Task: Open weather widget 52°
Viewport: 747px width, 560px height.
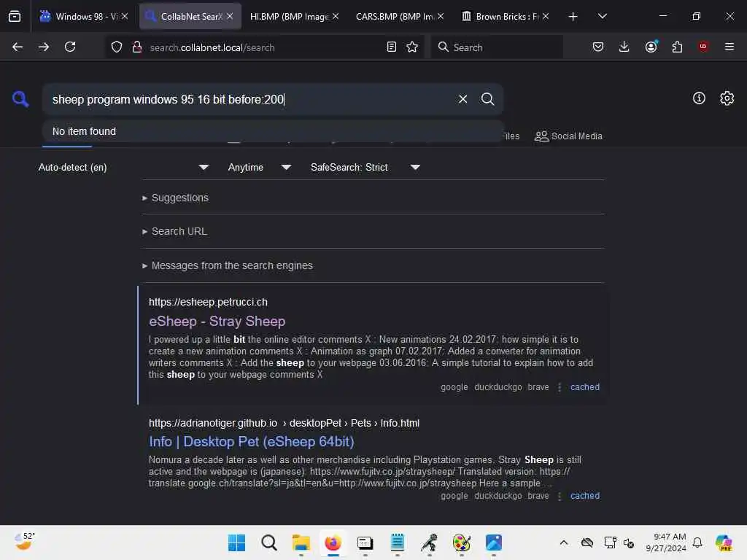Action: coord(24,542)
